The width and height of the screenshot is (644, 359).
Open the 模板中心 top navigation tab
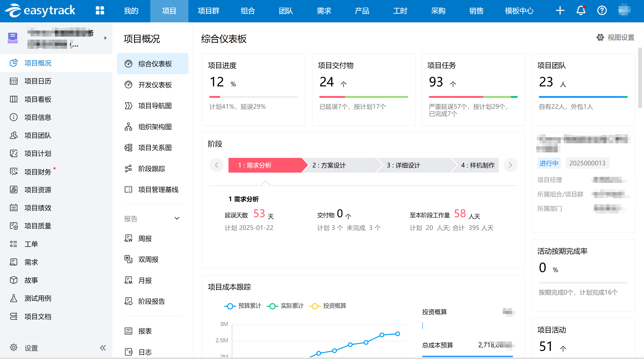(x=519, y=11)
